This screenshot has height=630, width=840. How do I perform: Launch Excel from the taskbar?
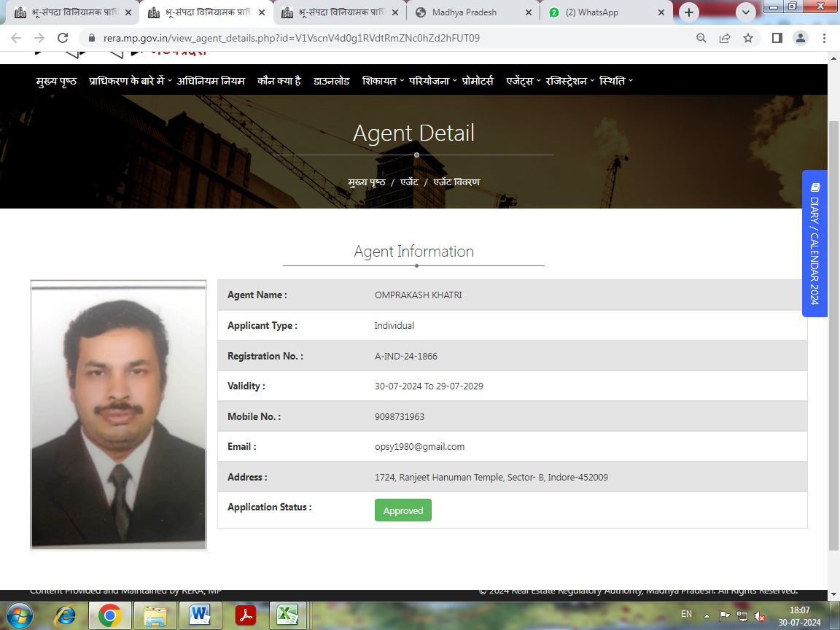pos(288,615)
